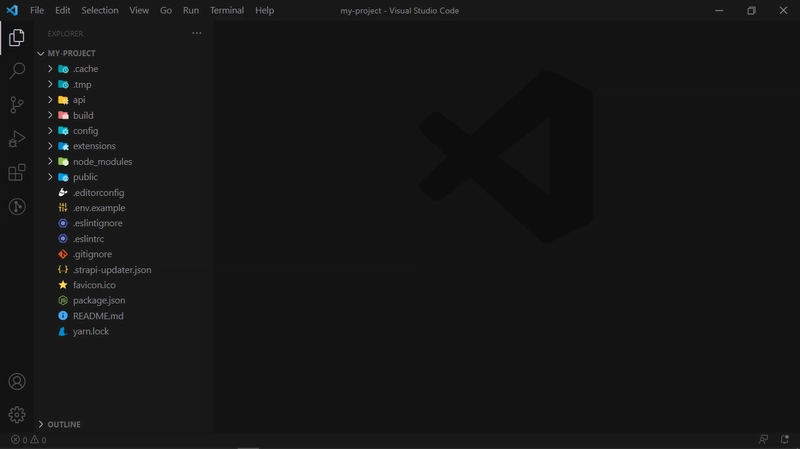This screenshot has width=800, height=449.
Task: Open the Source Control view icon
Action: (x=16, y=105)
